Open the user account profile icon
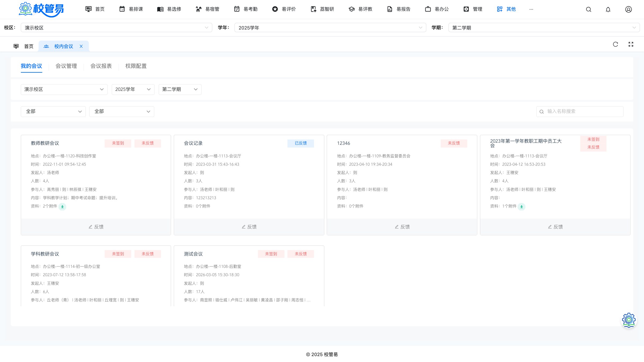The image size is (644, 362). click(628, 9)
